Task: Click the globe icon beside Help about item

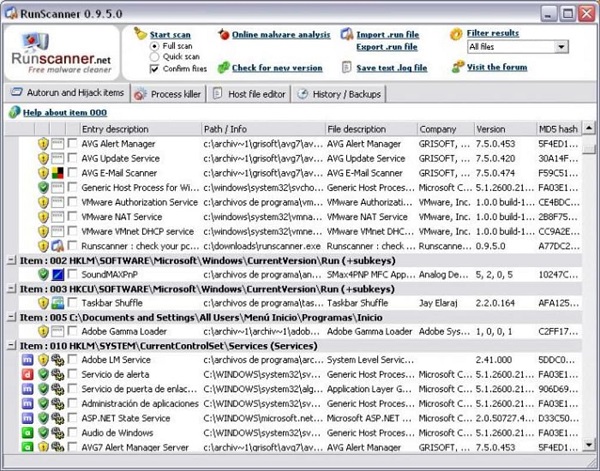Action: tap(14, 112)
